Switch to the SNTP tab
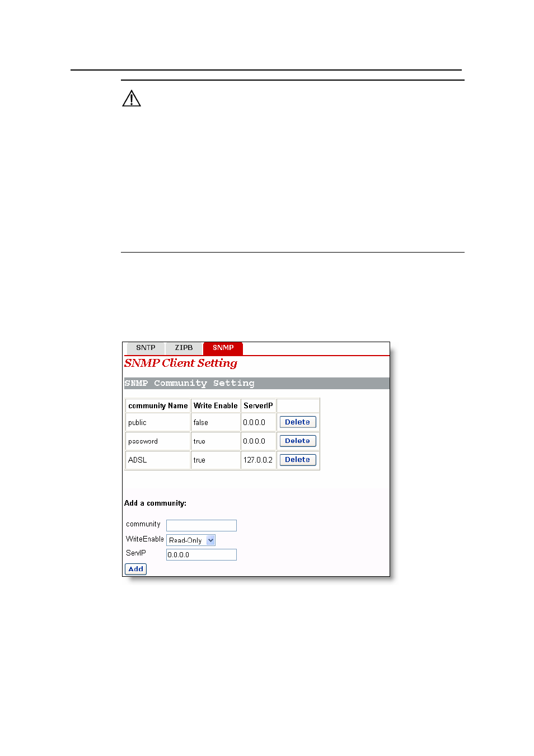The height and width of the screenshot is (756, 534). tap(146, 348)
